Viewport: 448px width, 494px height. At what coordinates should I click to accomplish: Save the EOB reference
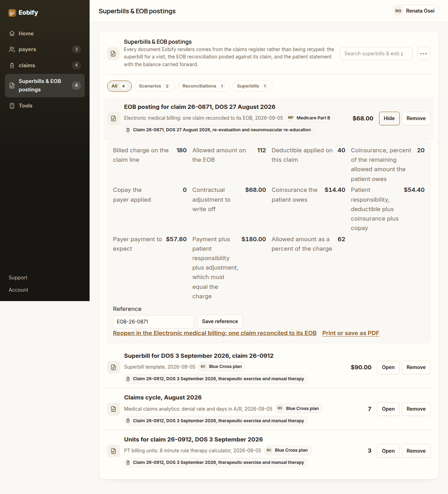click(220, 321)
